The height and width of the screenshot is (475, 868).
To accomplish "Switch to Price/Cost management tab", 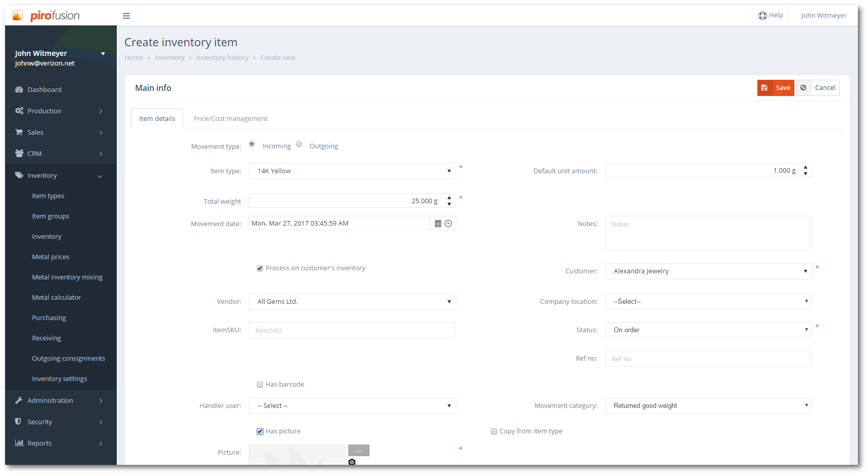I will pyautogui.click(x=230, y=119).
